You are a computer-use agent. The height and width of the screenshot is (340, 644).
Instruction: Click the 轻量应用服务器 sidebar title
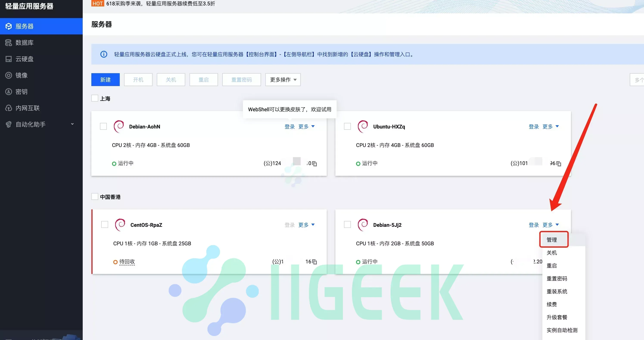click(x=29, y=6)
